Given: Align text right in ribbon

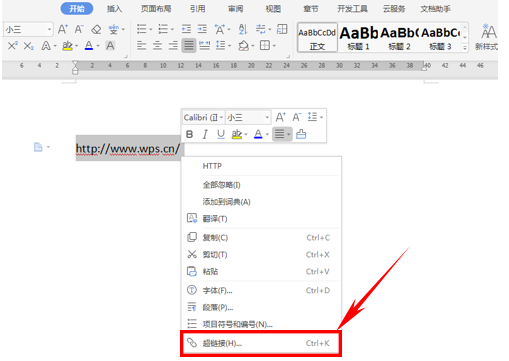Looking at the screenshot, I should pyautogui.click(x=173, y=45).
